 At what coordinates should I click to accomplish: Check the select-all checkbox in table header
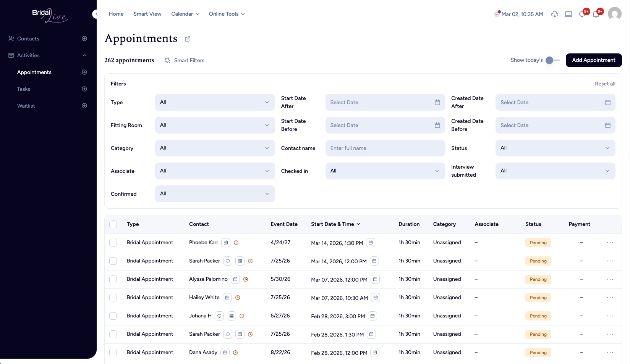click(113, 224)
